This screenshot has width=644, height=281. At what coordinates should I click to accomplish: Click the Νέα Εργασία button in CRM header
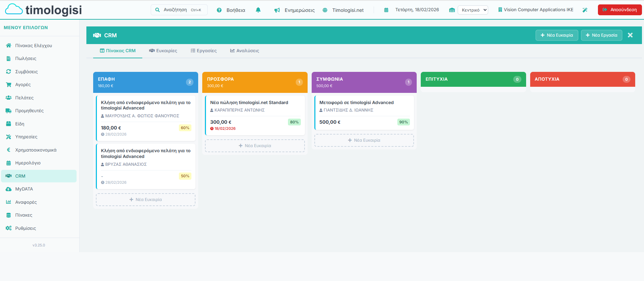click(601, 35)
